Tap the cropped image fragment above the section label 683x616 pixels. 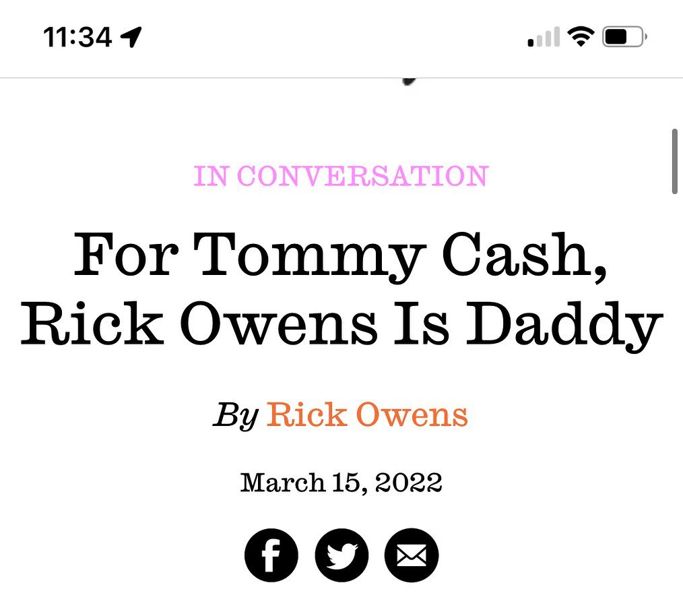tap(408, 82)
